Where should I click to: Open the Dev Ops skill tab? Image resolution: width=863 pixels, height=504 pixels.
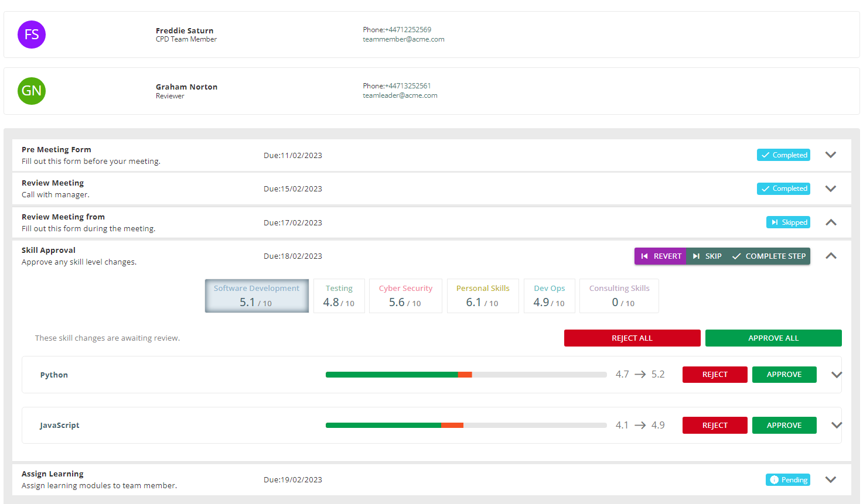[x=549, y=296]
